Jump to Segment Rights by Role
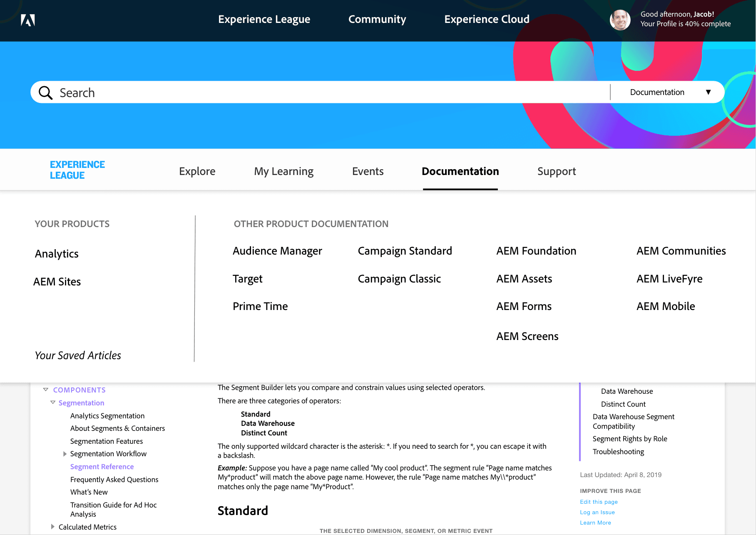756x535 pixels. [x=630, y=439]
